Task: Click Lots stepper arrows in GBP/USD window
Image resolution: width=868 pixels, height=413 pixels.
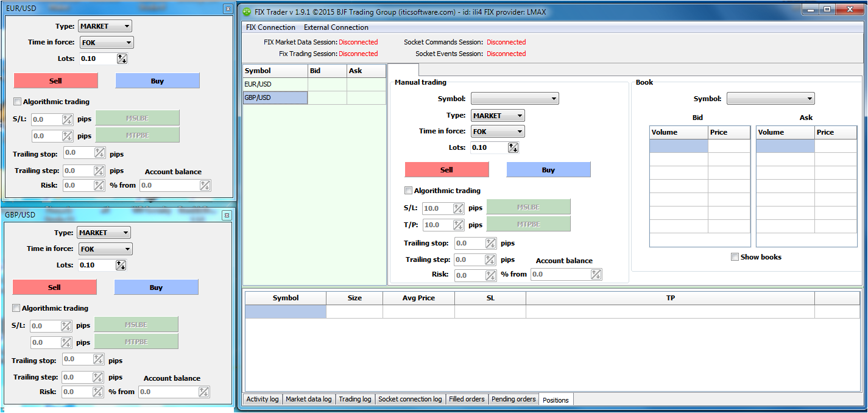Action: tap(121, 265)
